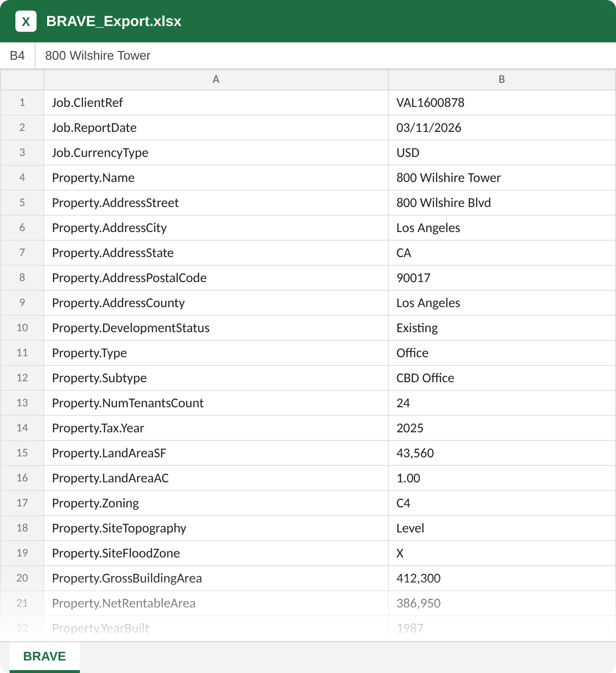Select row 10 header
The height and width of the screenshot is (673, 616).
(x=22, y=328)
